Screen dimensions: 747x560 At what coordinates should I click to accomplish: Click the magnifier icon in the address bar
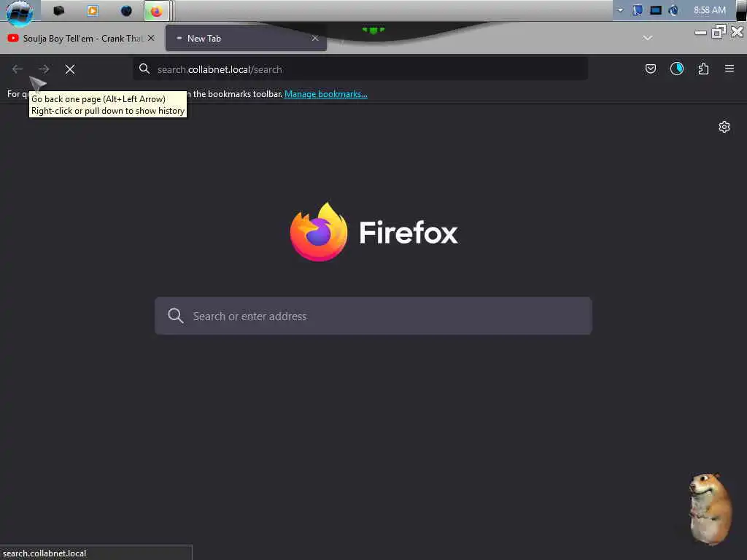click(x=144, y=69)
